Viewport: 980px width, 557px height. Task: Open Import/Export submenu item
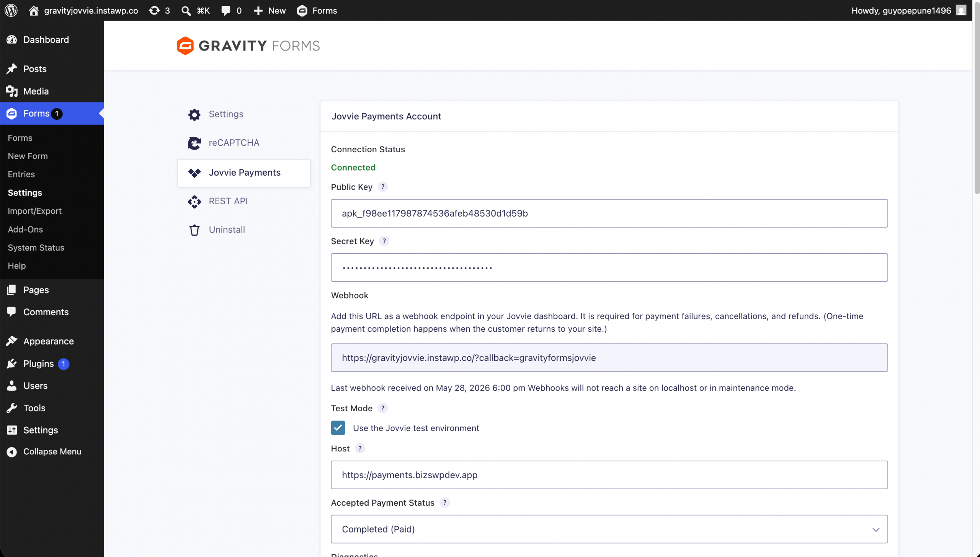34,211
